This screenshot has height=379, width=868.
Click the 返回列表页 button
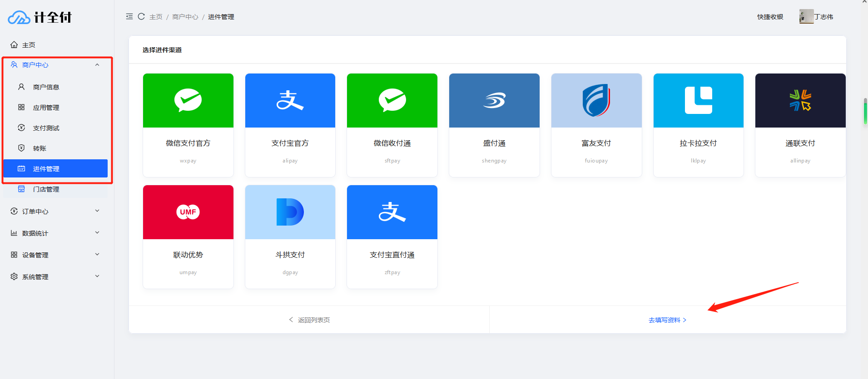[x=309, y=320]
